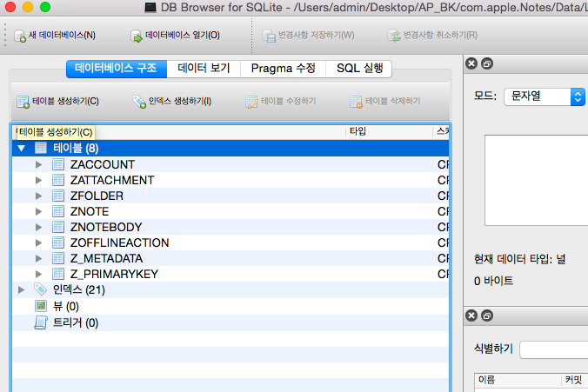This screenshot has width=588, height=392.
Task: Switch to the 데이터 보기 tab
Action: (204, 69)
